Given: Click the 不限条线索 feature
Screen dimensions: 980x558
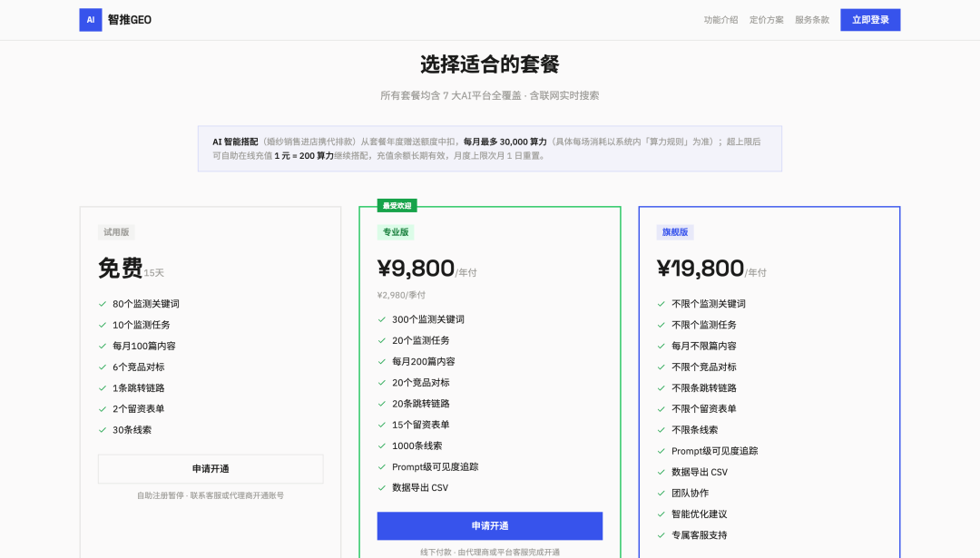Looking at the screenshot, I should coord(694,430).
